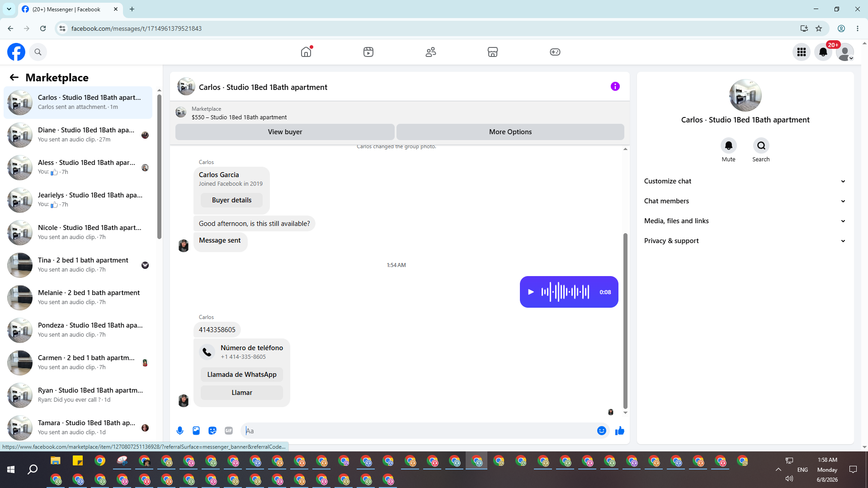The image size is (868, 488).
Task: Open the Marketplace storefront icon
Action: 493,52
